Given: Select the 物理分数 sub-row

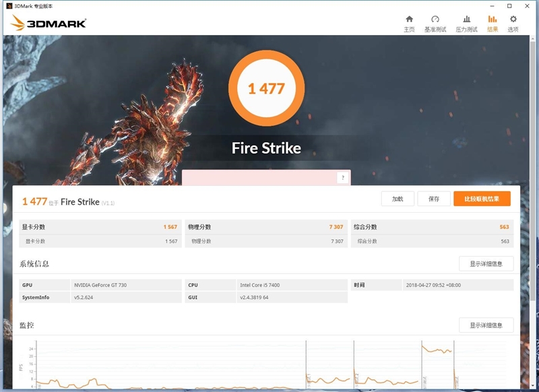Looking at the screenshot, I should [x=266, y=241].
